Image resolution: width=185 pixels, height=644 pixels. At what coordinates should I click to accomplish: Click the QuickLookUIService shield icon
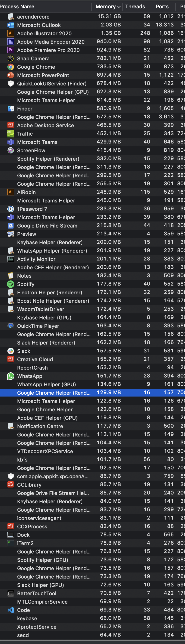(x=10, y=84)
